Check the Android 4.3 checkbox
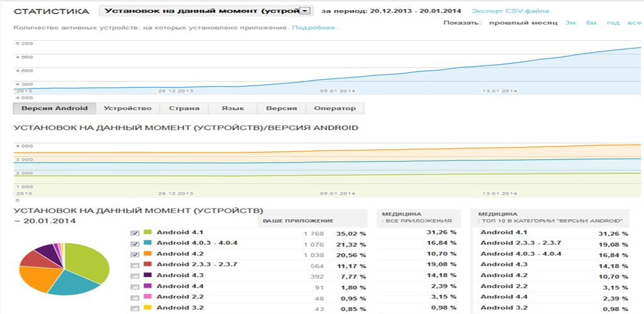 [135, 276]
